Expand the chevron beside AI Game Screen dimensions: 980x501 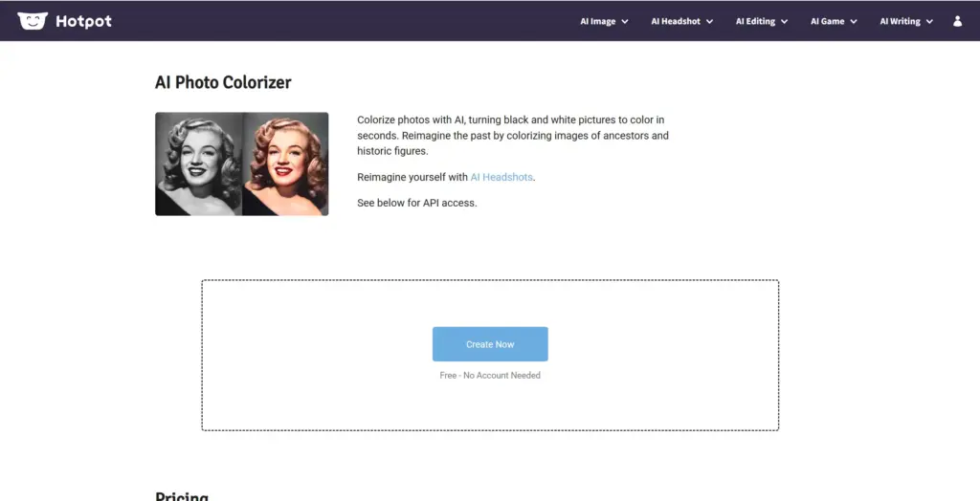pyautogui.click(x=853, y=22)
